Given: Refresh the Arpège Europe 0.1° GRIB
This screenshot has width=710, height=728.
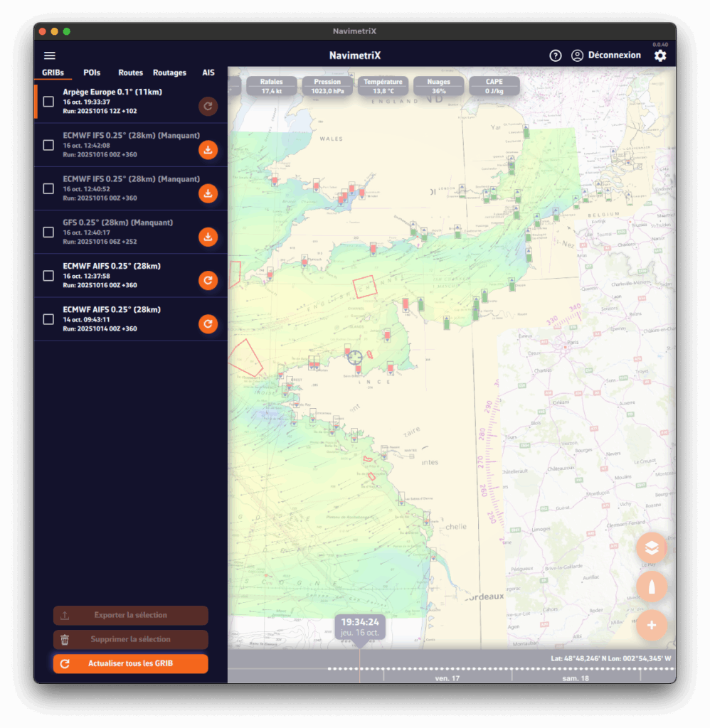Looking at the screenshot, I should click(x=208, y=107).
